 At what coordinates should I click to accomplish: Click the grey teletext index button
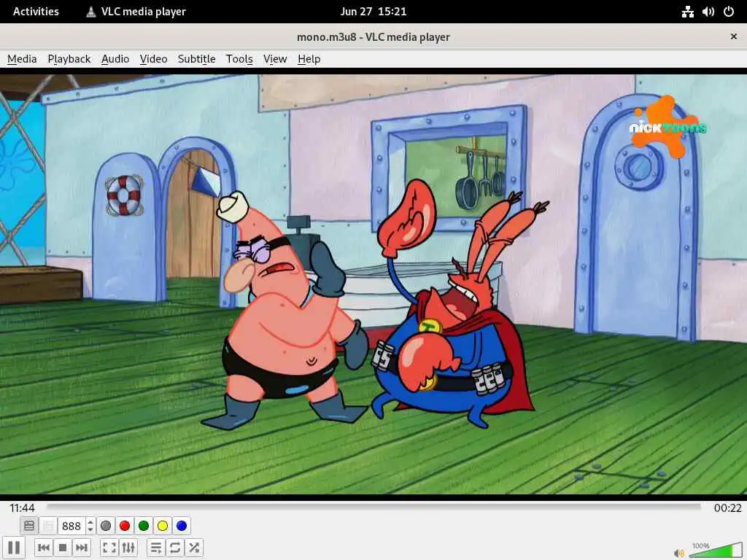tap(106, 526)
